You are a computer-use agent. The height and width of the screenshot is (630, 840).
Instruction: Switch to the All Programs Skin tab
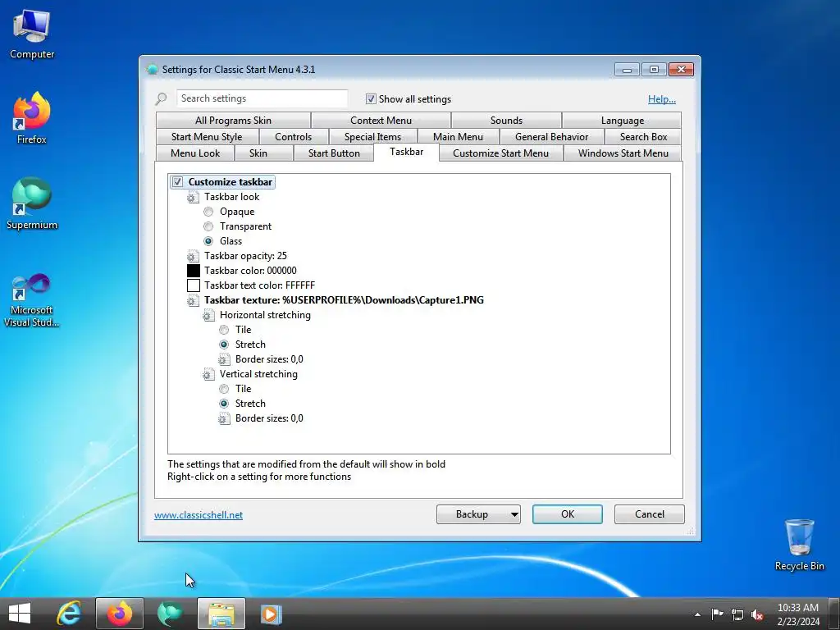click(233, 121)
